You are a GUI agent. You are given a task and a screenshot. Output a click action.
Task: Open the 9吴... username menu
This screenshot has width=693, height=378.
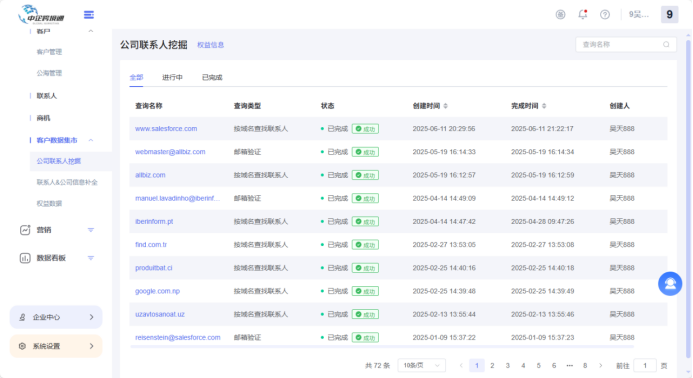click(x=639, y=15)
